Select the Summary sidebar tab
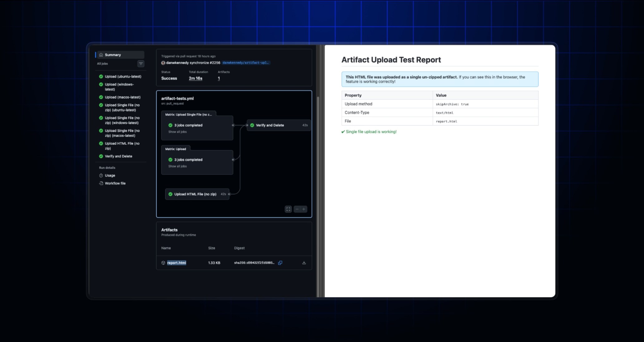 point(113,55)
